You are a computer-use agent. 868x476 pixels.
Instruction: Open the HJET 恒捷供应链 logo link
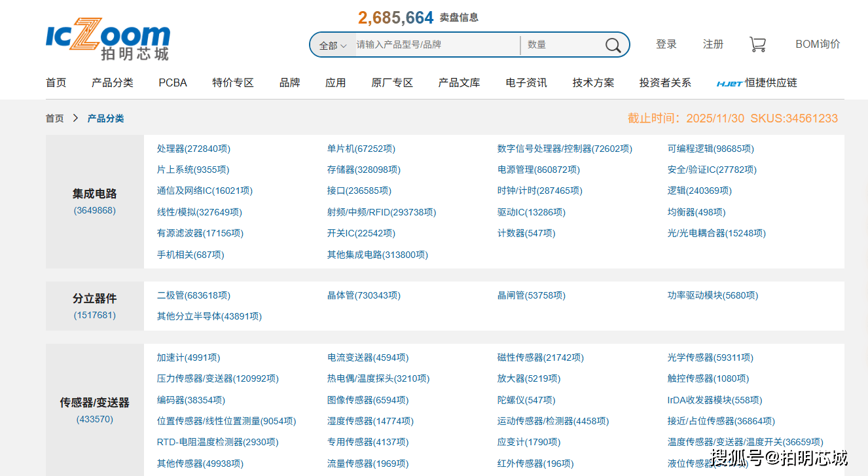click(x=756, y=83)
